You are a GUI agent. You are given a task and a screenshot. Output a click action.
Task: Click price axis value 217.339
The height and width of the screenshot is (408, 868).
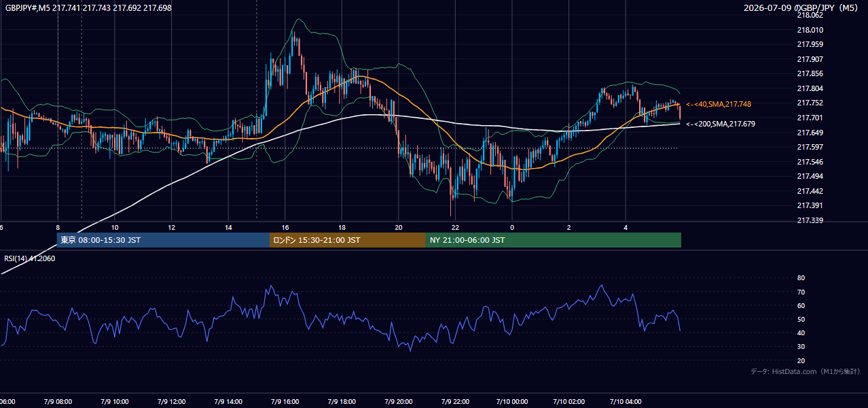pos(810,220)
